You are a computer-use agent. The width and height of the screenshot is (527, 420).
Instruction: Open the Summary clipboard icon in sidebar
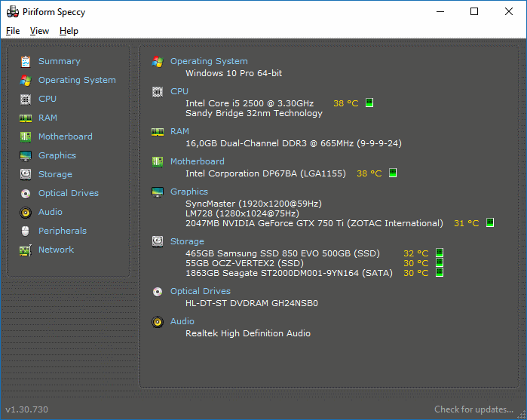[26, 62]
